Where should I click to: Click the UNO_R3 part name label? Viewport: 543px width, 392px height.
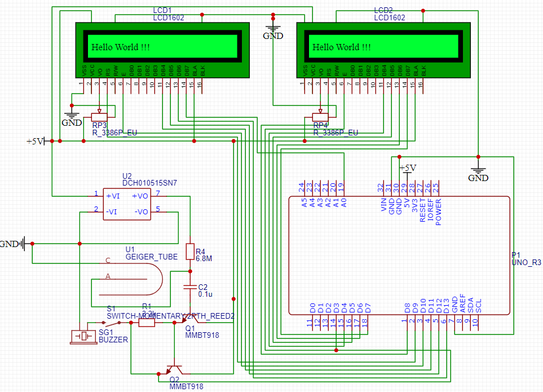click(x=526, y=263)
